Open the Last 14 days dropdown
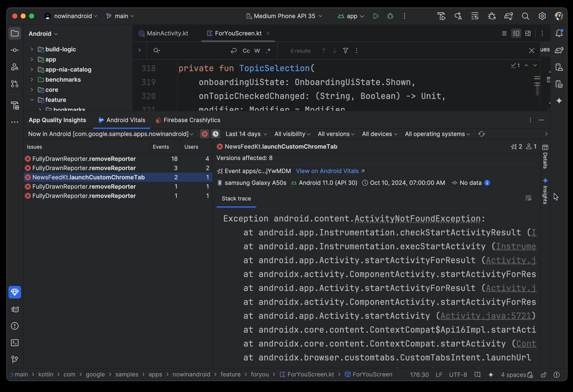 tap(245, 134)
